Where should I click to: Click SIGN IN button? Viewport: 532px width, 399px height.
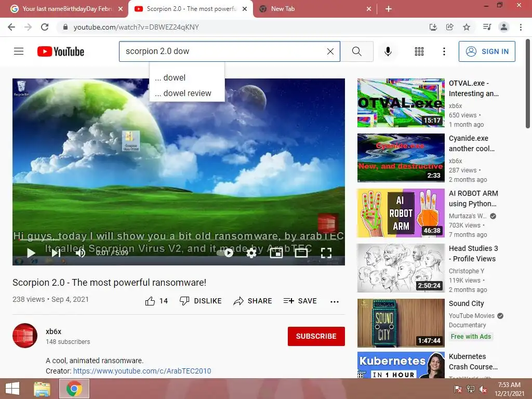[487, 51]
